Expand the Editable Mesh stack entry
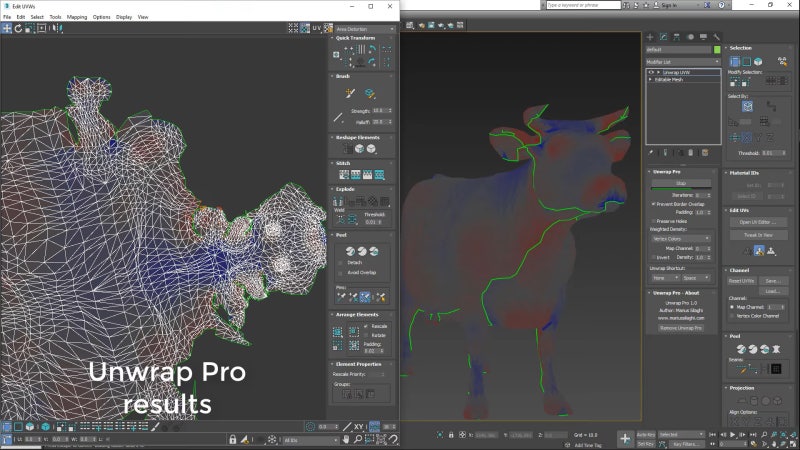 point(651,80)
